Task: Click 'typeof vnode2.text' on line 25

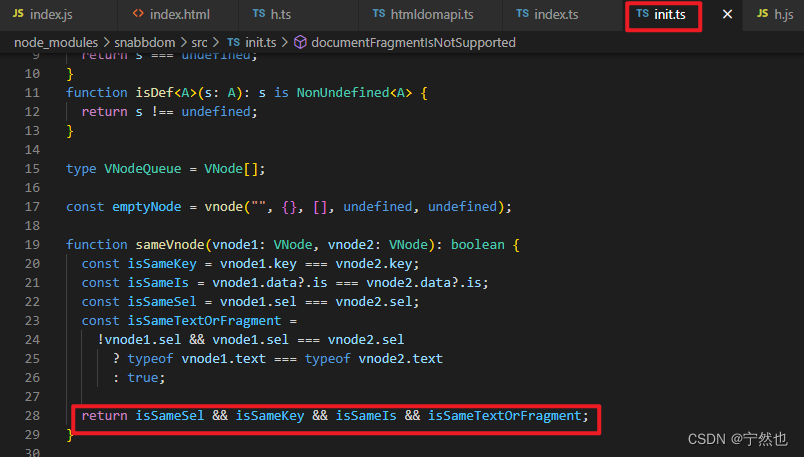Action: (373, 359)
